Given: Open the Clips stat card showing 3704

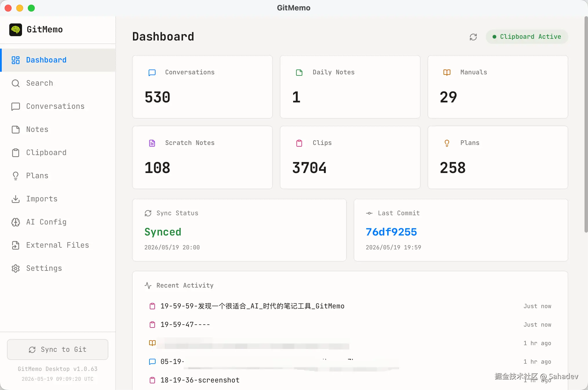Looking at the screenshot, I should tap(350, 157).
